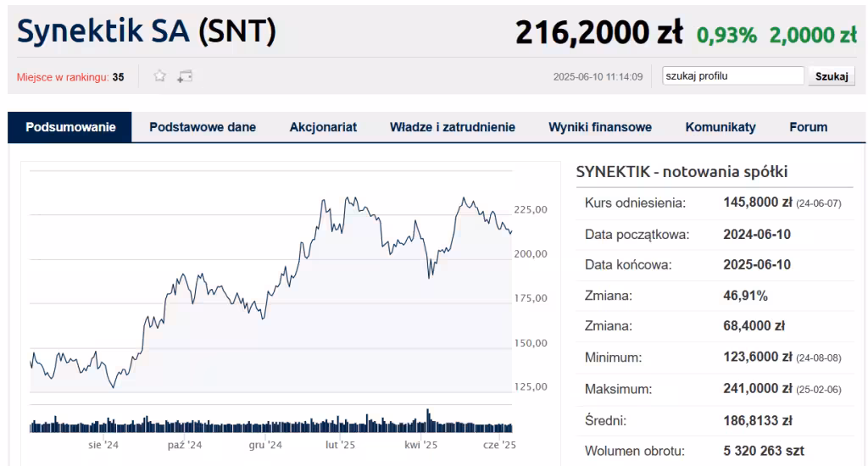Click the 125,00 chart axis label
The width and height of the screenshot is (868, 466).
[x=531, y=387]
